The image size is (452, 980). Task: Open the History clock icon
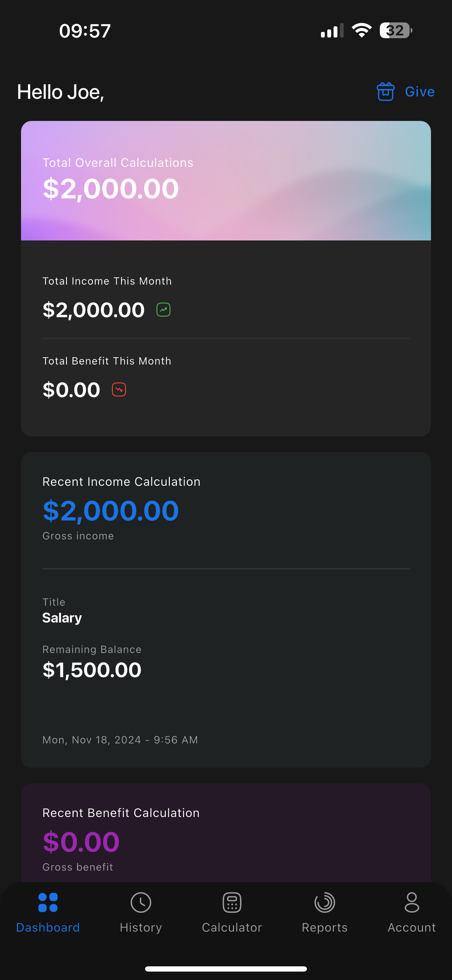click(141, 903)
